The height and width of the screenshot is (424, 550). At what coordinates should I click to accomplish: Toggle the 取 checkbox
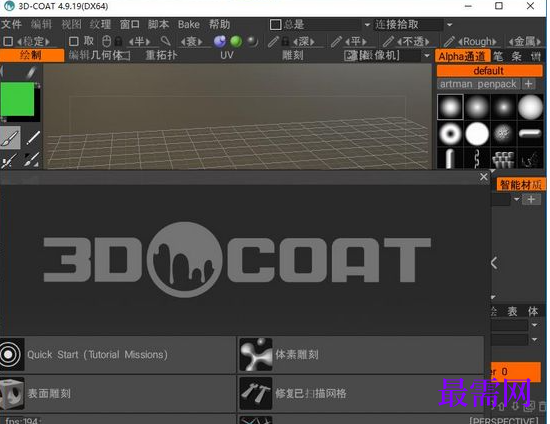pyautogui.click(x=73, y=41)
